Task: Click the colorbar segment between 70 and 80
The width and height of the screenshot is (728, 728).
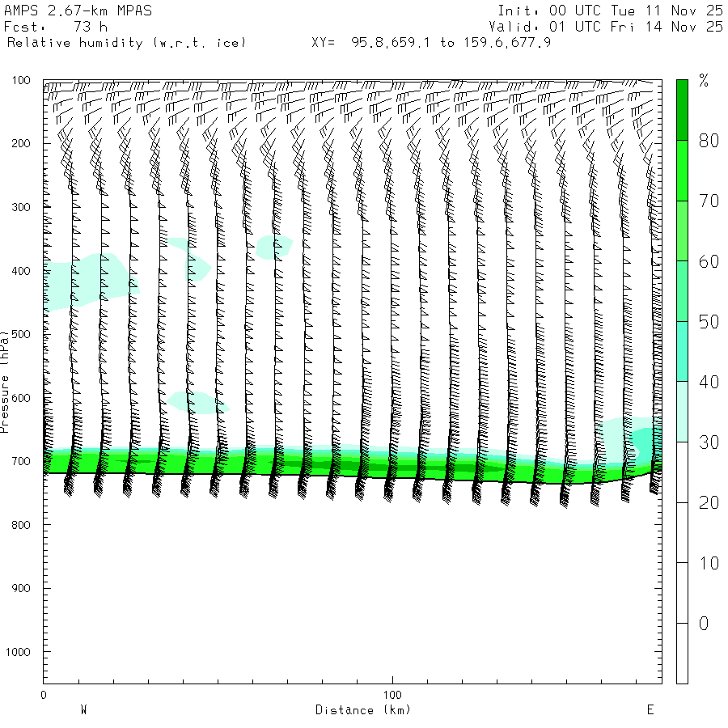Action: (x=682, y=171)
